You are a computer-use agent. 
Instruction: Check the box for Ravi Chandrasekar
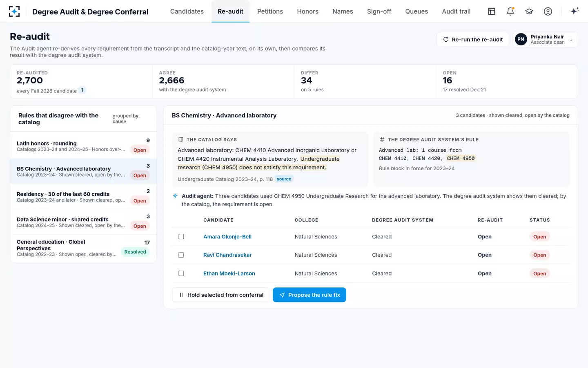coord(181,255)
